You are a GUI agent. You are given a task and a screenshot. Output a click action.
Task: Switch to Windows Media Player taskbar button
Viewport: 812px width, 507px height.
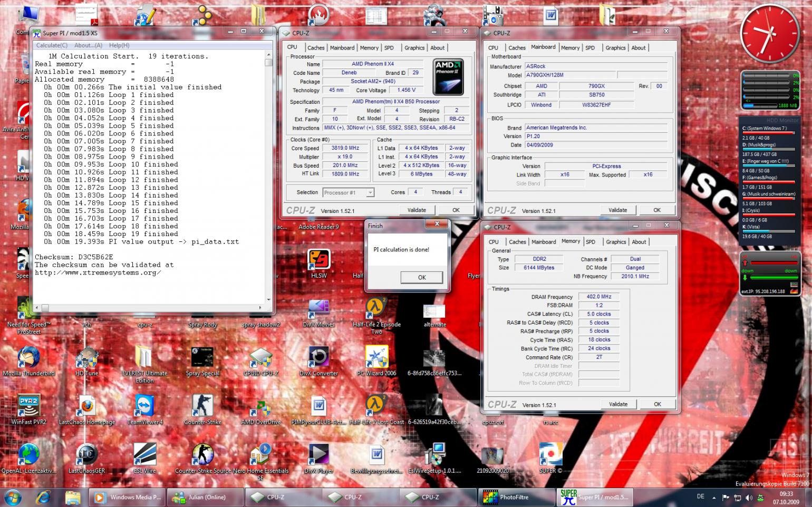(127, 497)
